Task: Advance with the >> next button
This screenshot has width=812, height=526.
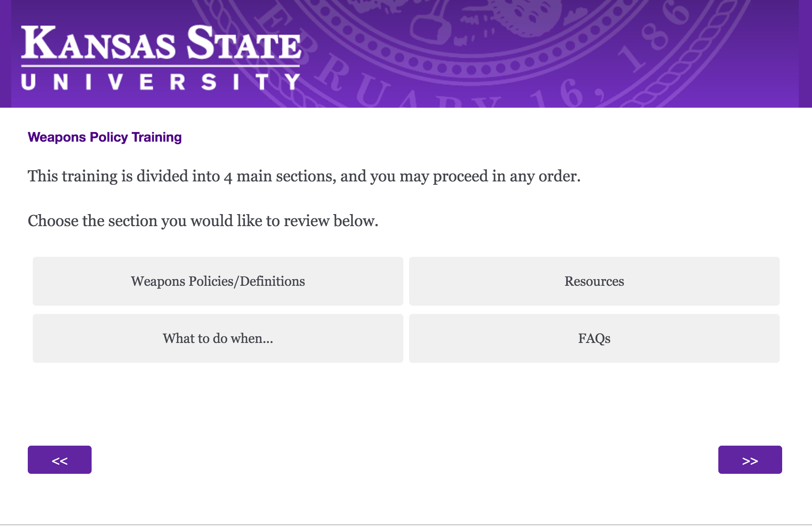Action: pyautogui.click(x=750, y=460)
